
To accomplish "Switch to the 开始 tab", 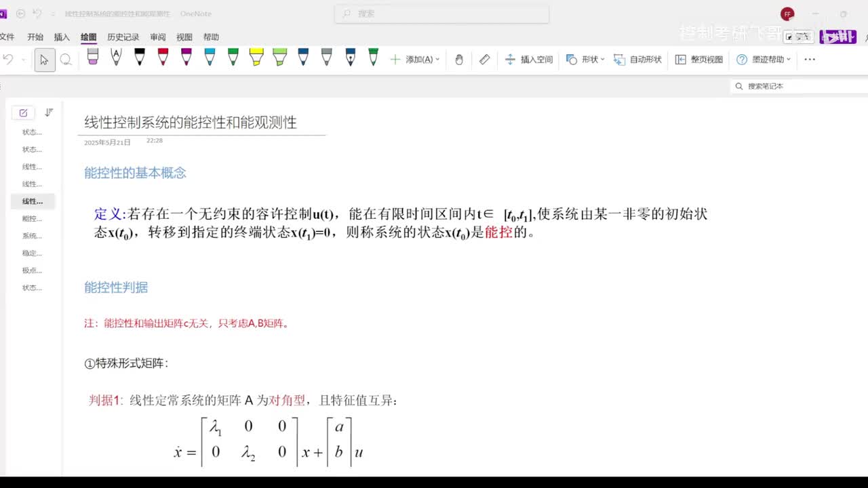I will pyautogui.click(x=35, y=37).
